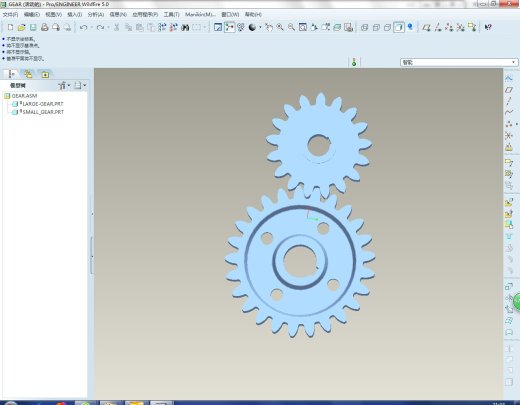The image size is (520, 405).
Task: Open the 插入(I) menu
Action: 75,15
